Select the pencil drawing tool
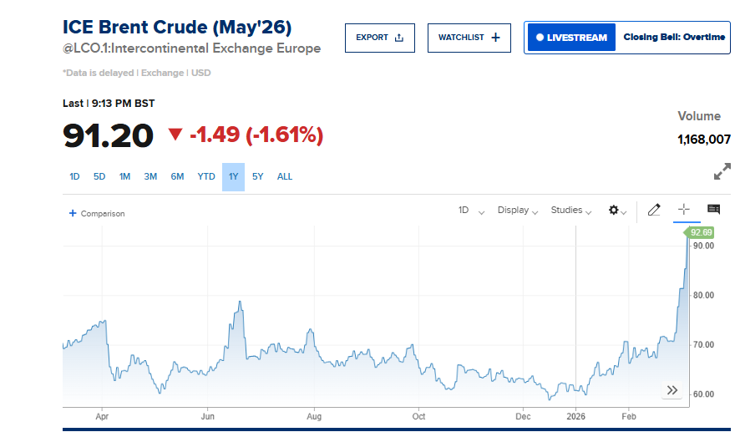The image size is (740, 432). click(654, 210)
